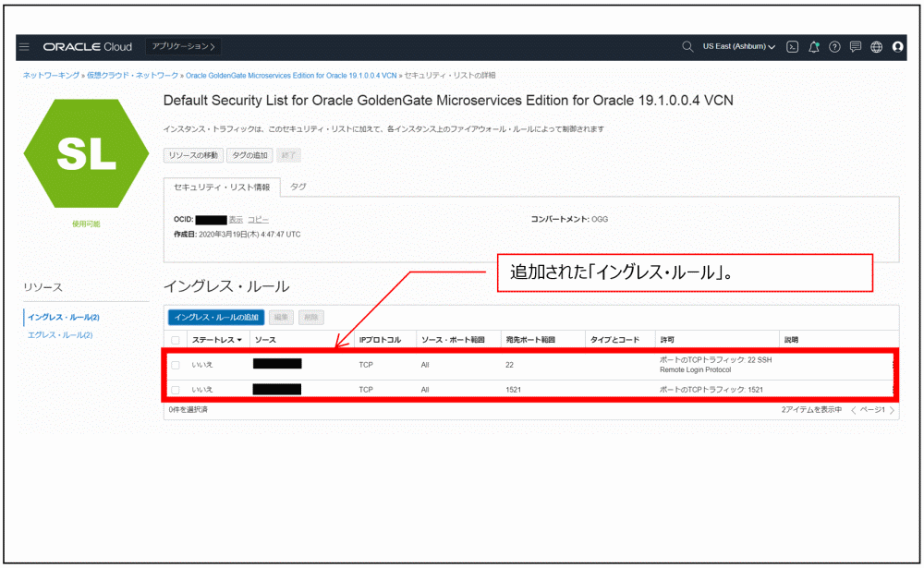Click the 使用可能 status label
Viewport: 924px width, 568px height.
[x=86, y=224]
